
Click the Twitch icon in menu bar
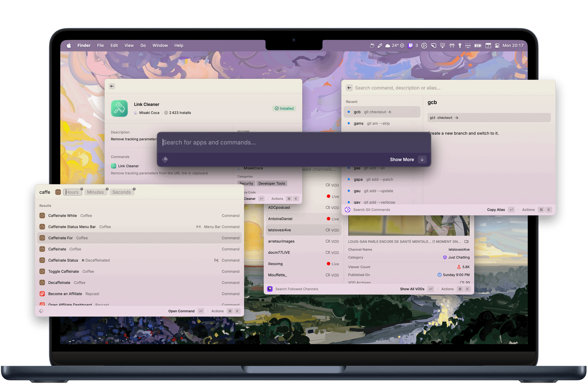click(x=411, y=45)
